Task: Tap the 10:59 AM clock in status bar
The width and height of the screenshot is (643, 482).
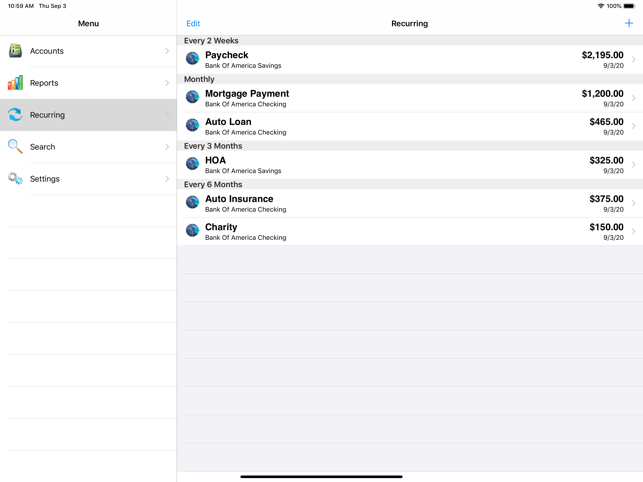Action: [21, 6]
